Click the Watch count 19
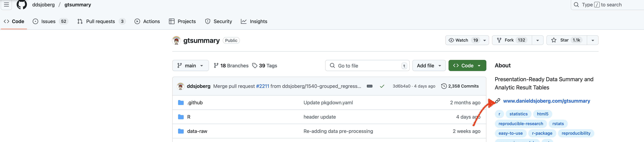 476,40
